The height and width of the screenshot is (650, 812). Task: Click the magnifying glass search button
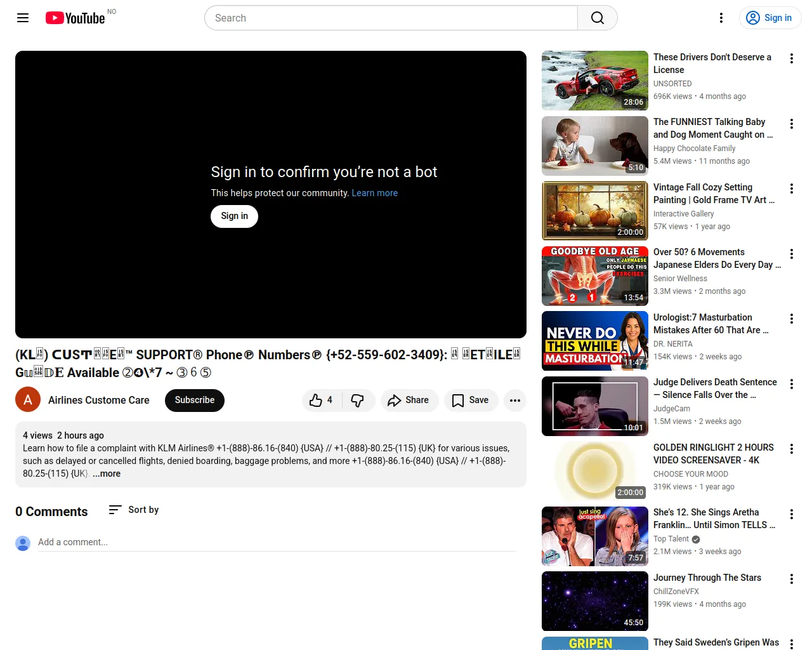597,18
